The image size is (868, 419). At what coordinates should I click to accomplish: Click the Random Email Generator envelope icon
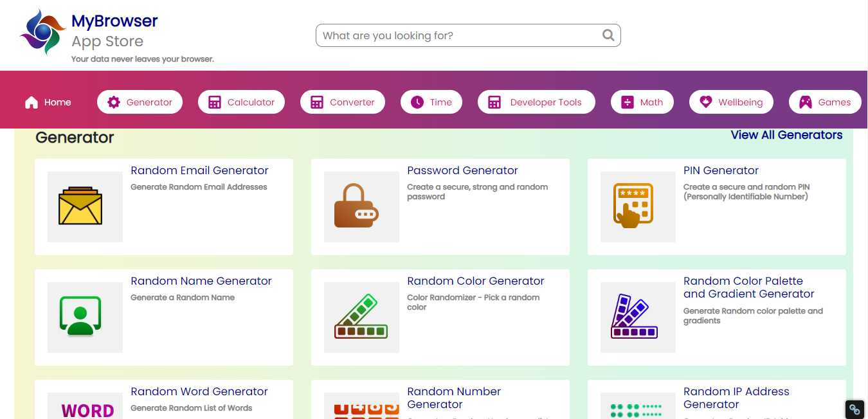[80, 206]
